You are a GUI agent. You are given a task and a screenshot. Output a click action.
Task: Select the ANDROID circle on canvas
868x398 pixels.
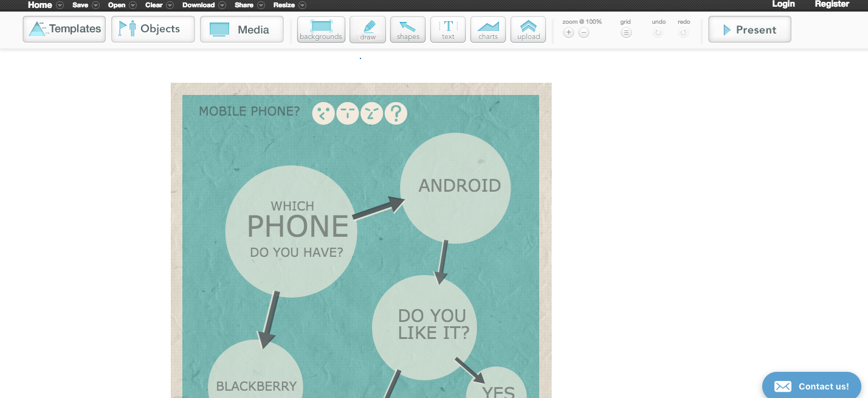click(455, 188)
